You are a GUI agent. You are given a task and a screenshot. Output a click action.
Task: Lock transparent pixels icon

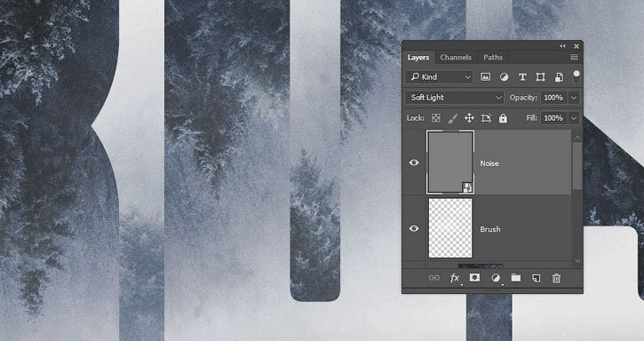[x=436, y=118]
